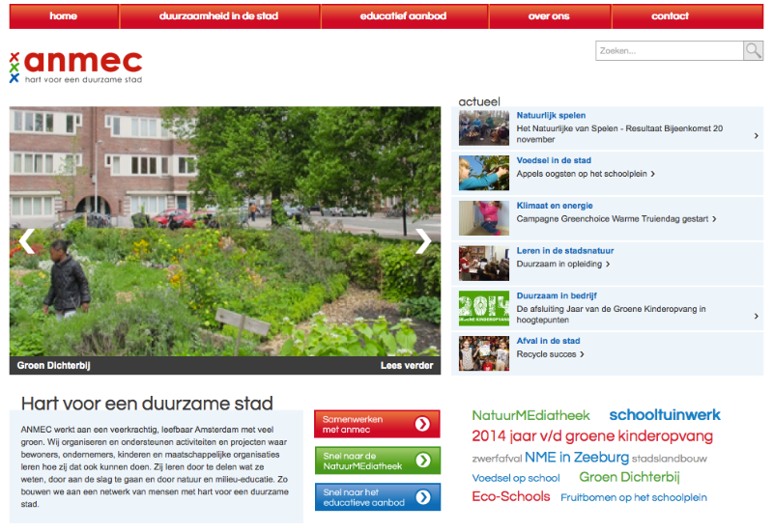The image size is (773, 532).
Task: Open 'Voedsel in de stad' heading link
Action: pos(554,160)
